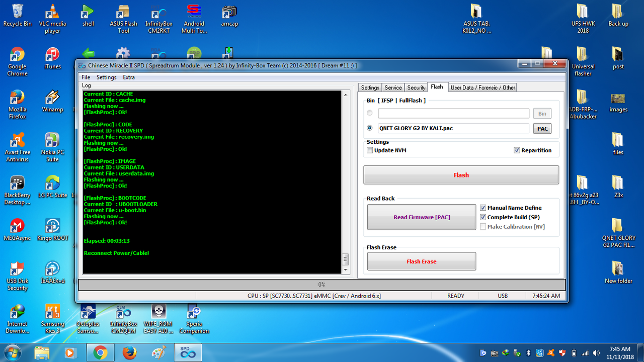
Task: Open the Extra menu
Action: click(x=129, y=77)
